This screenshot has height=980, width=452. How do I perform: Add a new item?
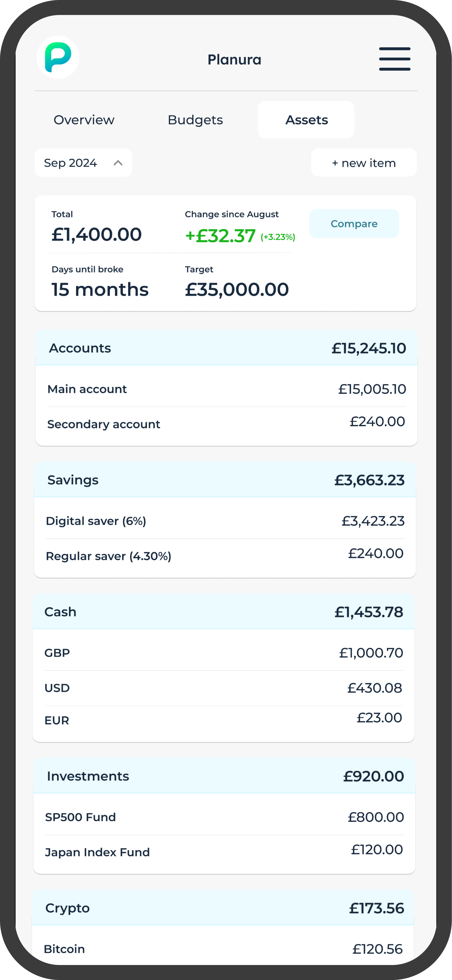point(364,163)
